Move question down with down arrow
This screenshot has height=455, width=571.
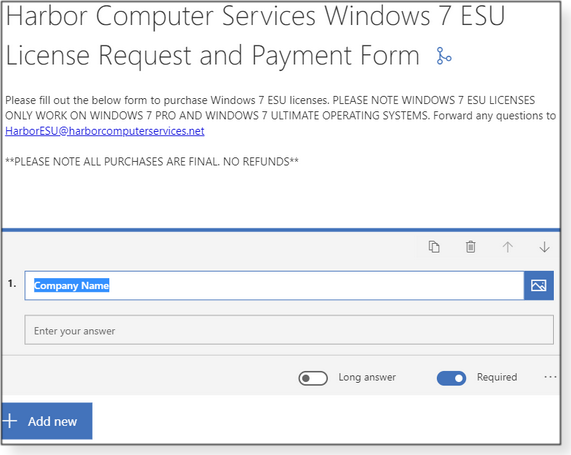(544, 247)
